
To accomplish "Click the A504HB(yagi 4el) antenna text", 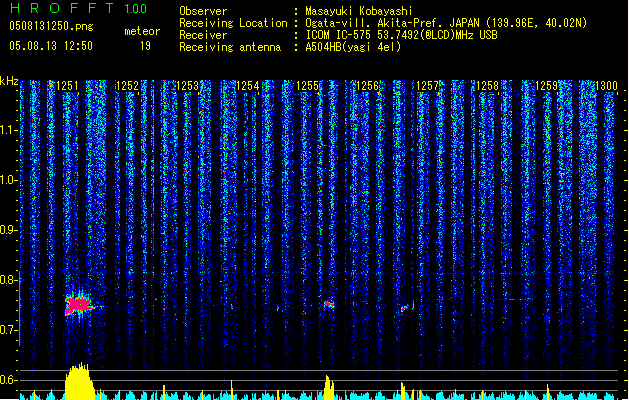I will 353,47.
